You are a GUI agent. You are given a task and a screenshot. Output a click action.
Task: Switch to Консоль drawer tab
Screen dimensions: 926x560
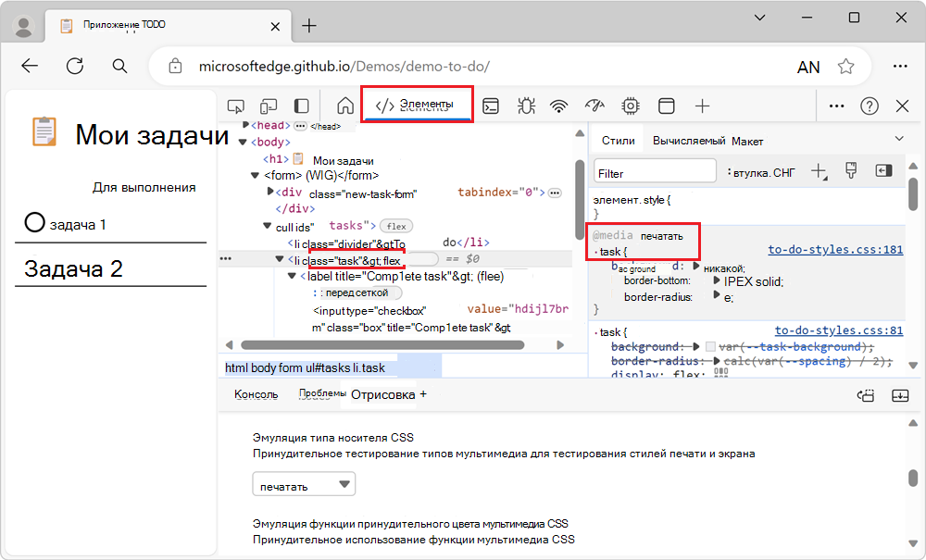coord(256,394)
